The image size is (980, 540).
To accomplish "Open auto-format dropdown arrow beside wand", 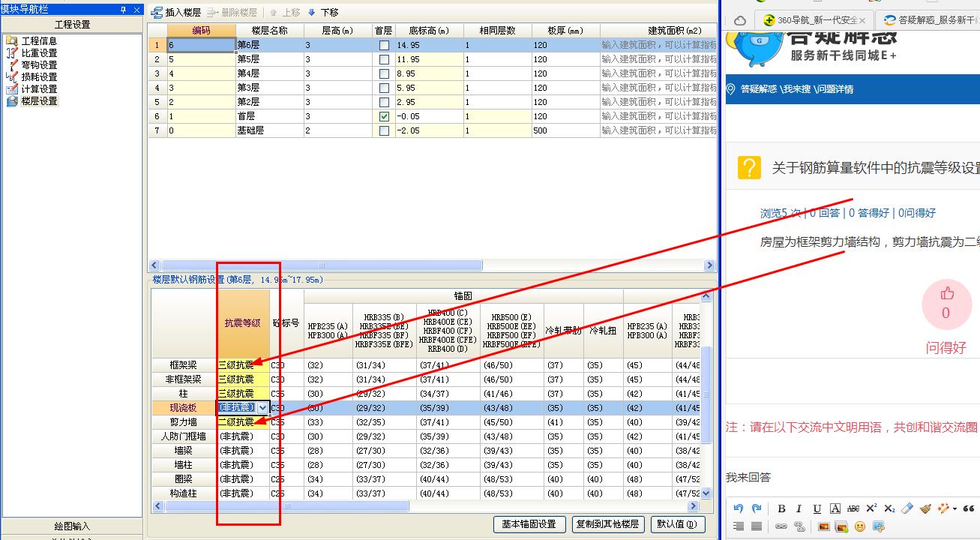I will tap(955, 508).
